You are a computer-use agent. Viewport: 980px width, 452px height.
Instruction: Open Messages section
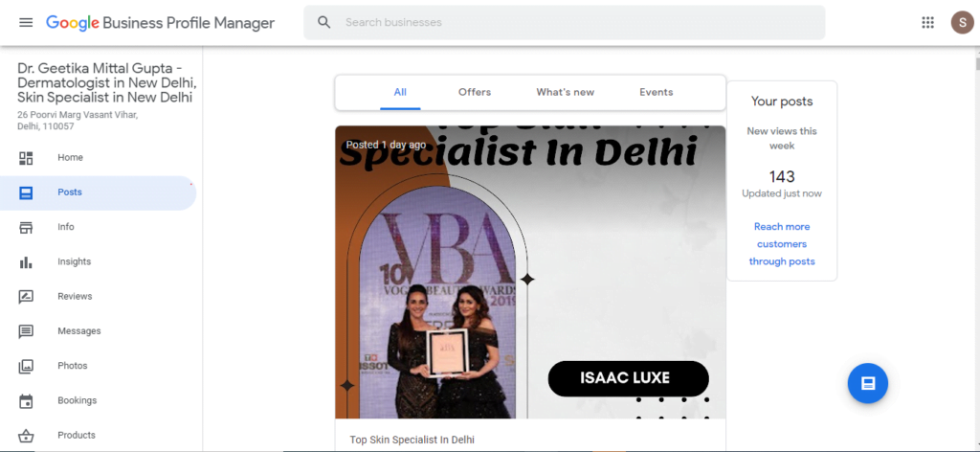78,330
